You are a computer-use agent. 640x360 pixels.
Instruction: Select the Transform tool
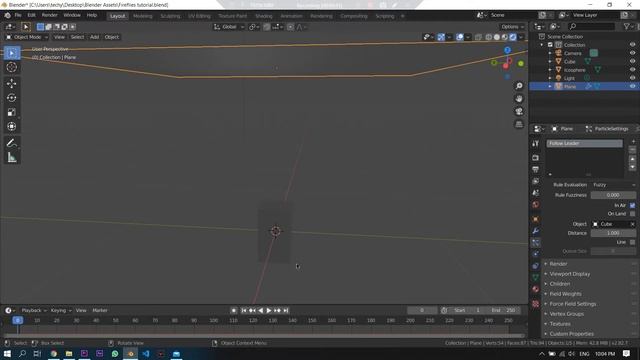click(x=12, y=127)
